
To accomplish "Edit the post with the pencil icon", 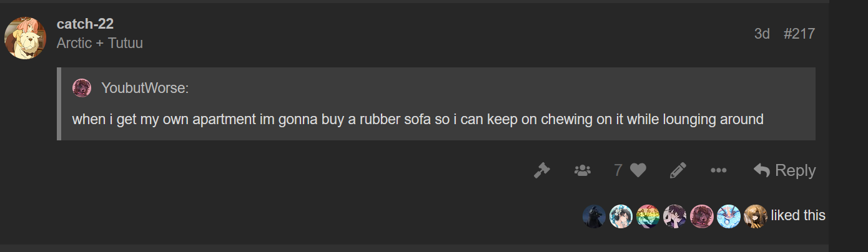I will (x=678, y=170).
